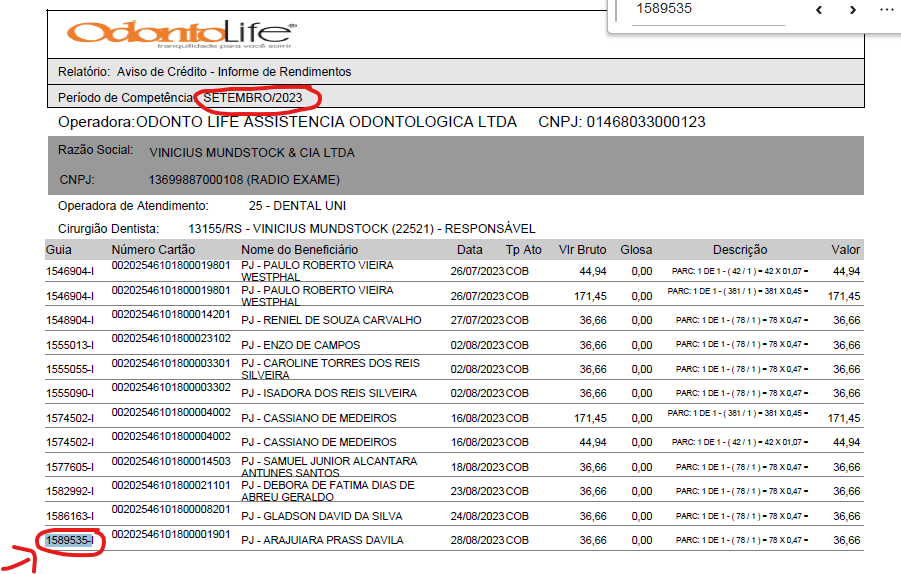901x574 pixels.
Task: Select the date 27/07/2023
Action: (478, 321)
